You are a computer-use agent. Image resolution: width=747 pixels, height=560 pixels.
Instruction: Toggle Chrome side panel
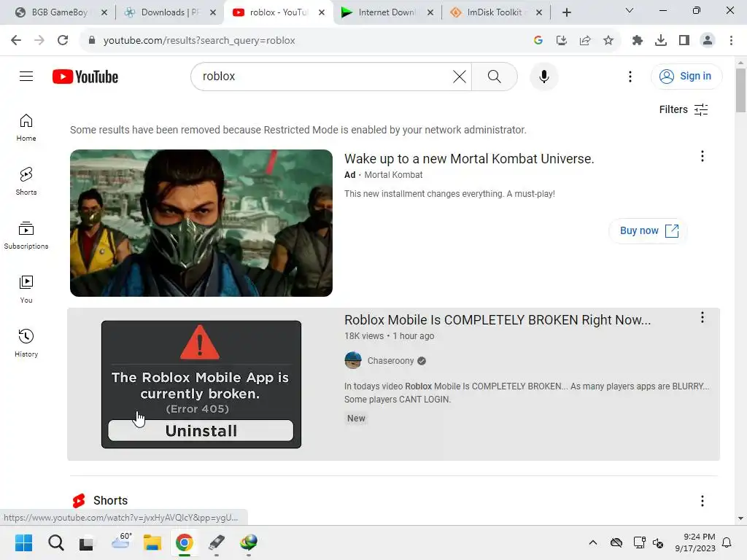pos(684,41)
